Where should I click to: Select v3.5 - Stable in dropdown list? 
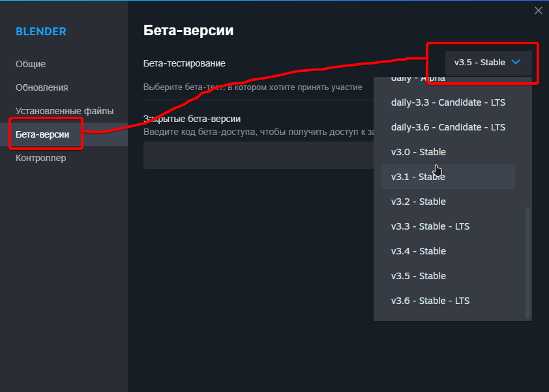[x=448, y=276]
